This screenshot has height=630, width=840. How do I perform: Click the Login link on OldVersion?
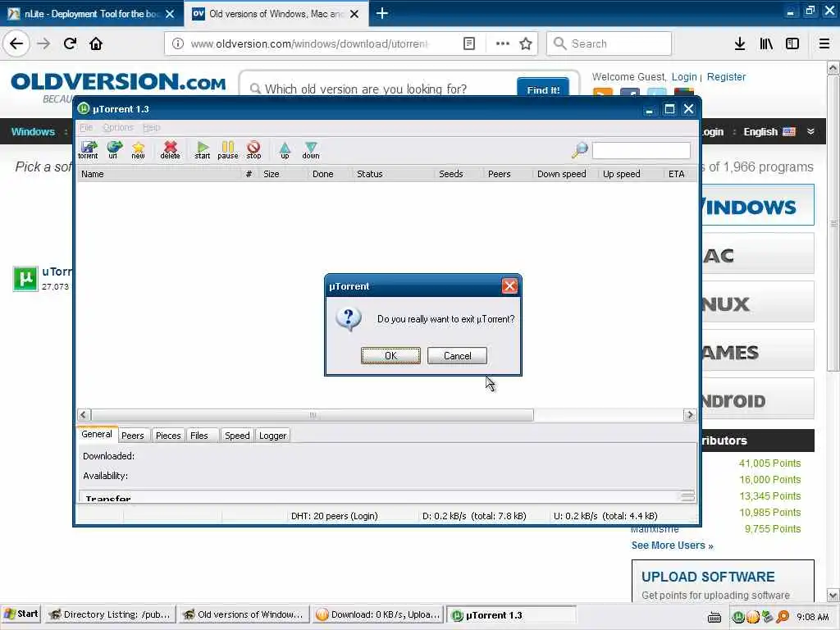tap(684, 77)
